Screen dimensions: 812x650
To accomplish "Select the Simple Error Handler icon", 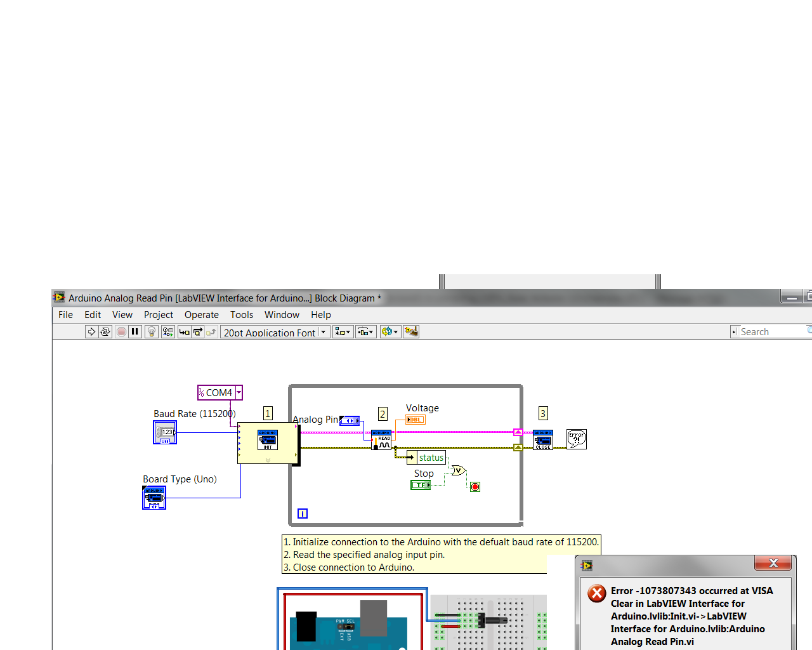I will tap(577, 439).
